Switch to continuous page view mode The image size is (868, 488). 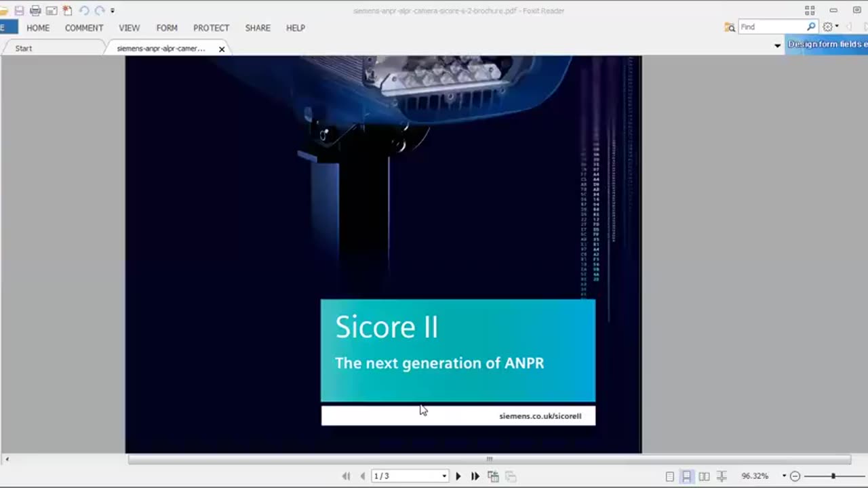(x=687, y=476)
